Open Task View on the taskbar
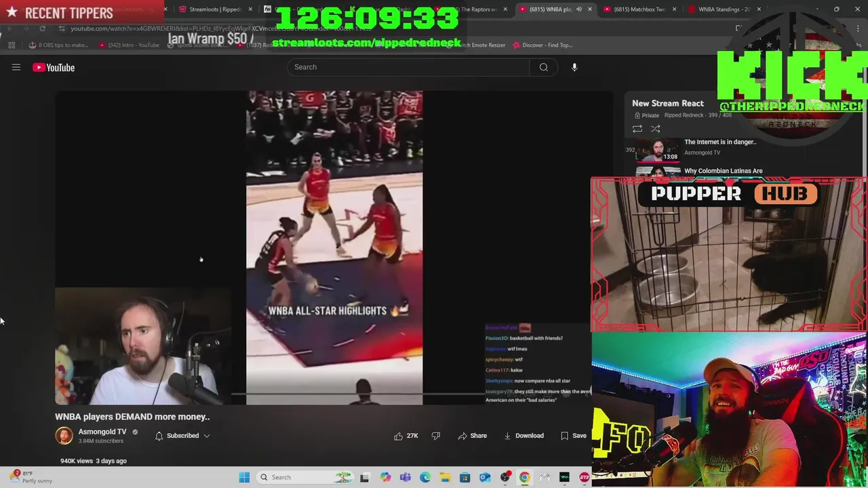Image resolution: width=868 pixels, height=488 pixels. (x=364, y=477)
